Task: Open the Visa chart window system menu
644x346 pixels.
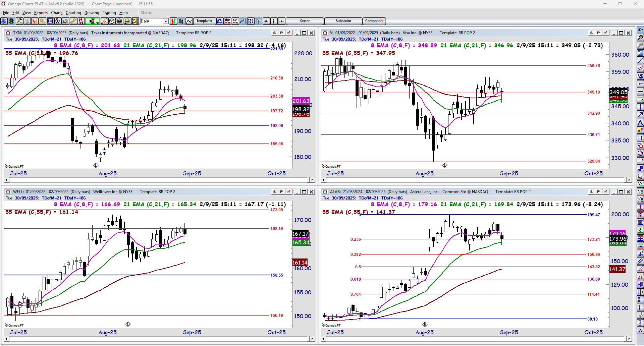Action: [x=325, y=33]
